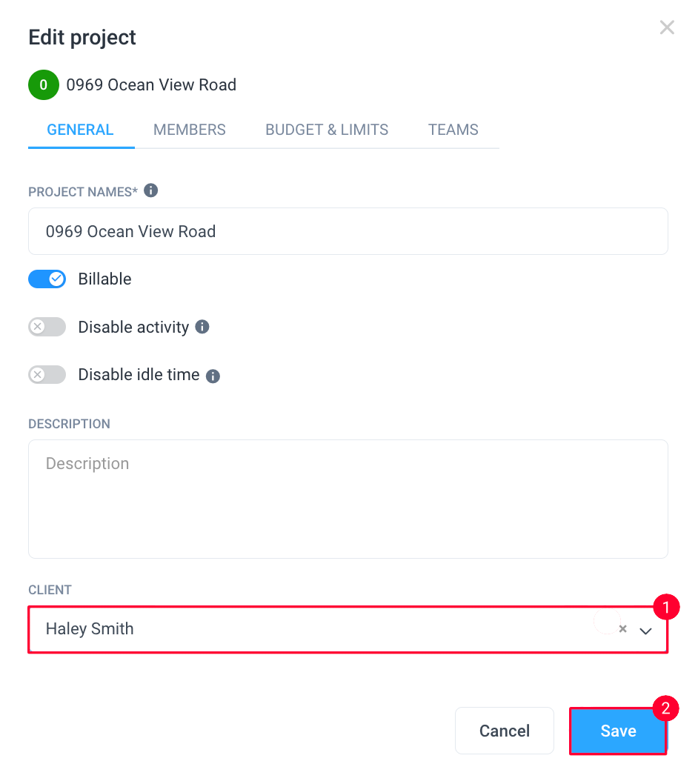Click into the project name field

(x=348, y=231)
